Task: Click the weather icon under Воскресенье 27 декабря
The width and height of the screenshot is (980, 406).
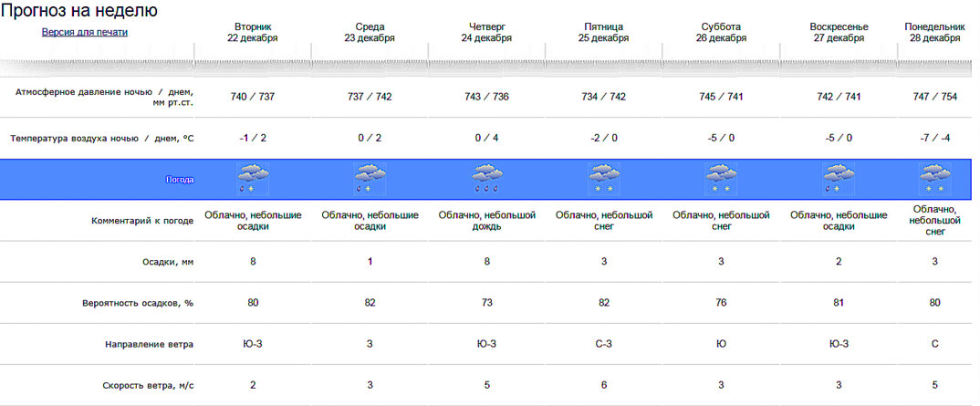Action: (x=839, y=179)
